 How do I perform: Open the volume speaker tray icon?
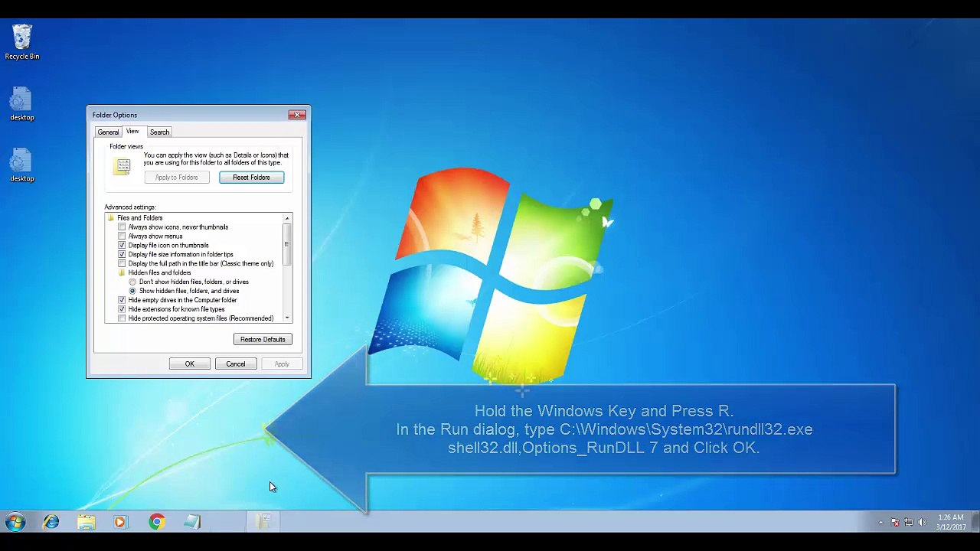(x=923, y=523)
